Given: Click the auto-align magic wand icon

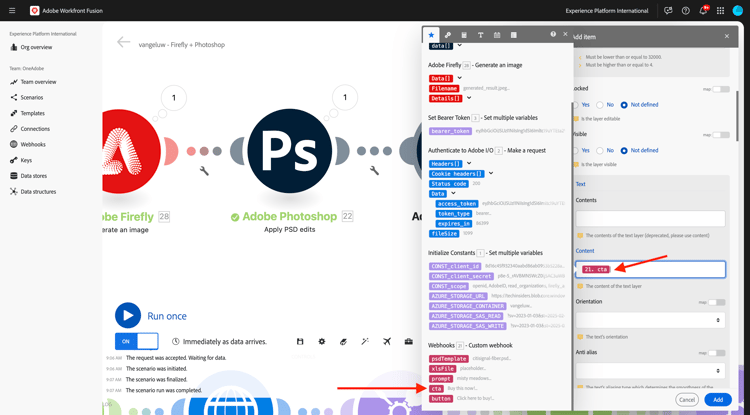Looking at the screenshot, I should coord(365,341).
